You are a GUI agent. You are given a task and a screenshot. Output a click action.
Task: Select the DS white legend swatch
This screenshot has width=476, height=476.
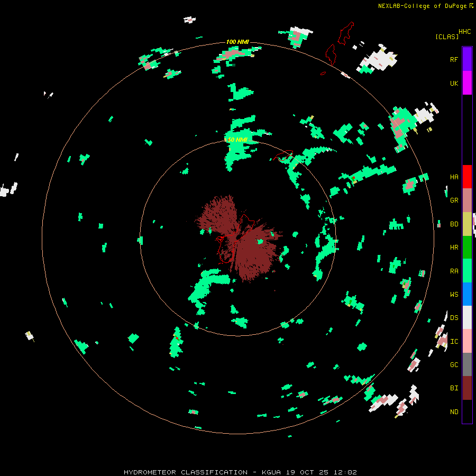(x=467, y=317)
